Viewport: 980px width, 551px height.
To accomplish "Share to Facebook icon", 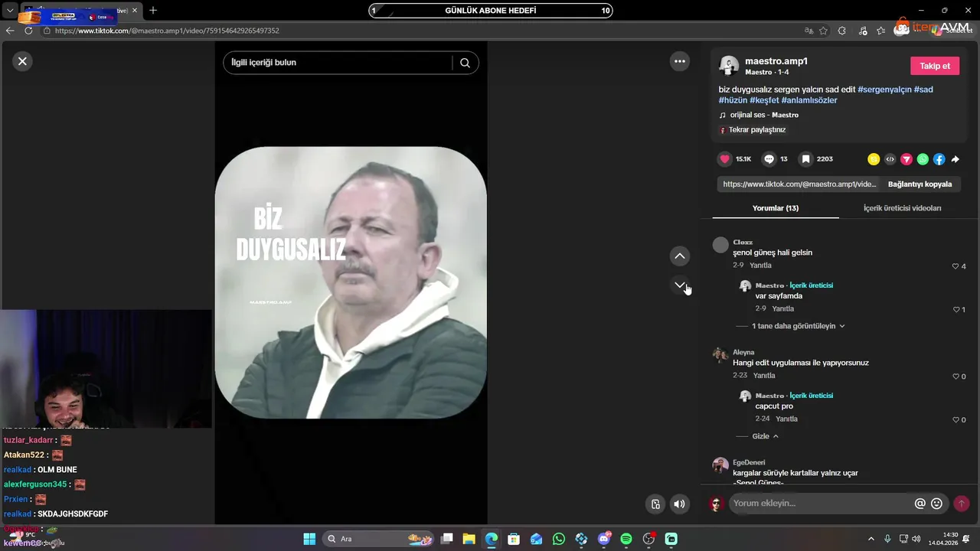I will tap(939, 159).
